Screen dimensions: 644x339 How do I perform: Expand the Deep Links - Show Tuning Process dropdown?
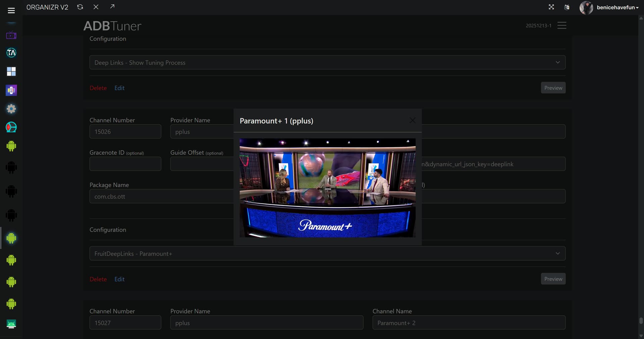click(327, 62)
